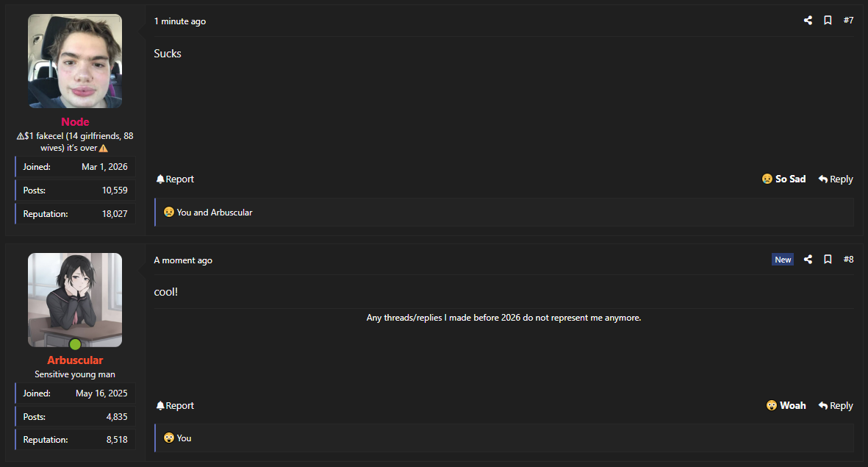Share post #8 via share icon
Image resolution: width=868 pixels, height=467 pixels.
pyautogui.click(x=808, y=260)
